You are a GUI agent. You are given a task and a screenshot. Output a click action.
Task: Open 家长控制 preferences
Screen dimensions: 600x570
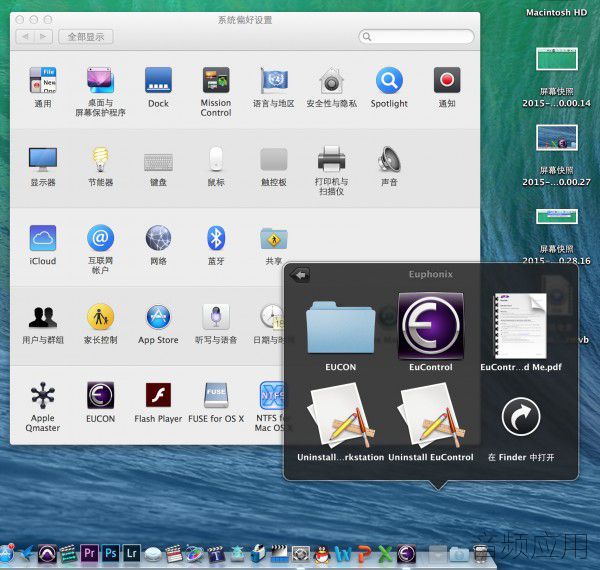point(100,318)
